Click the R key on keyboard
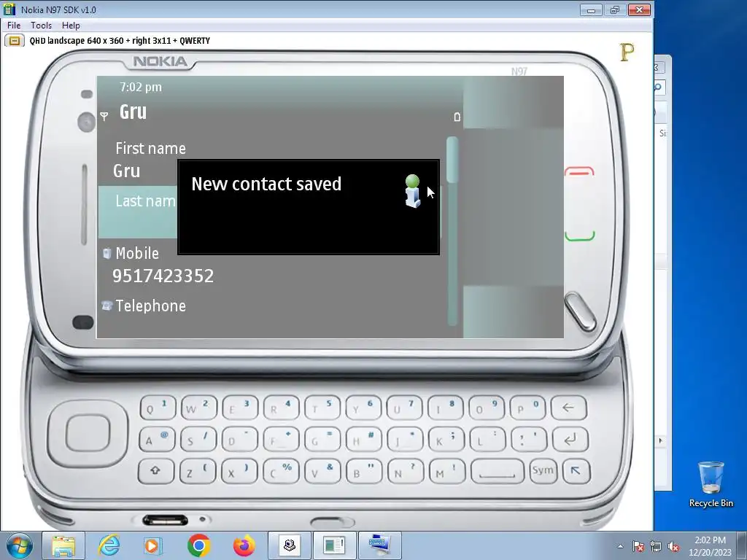Screen dimensions: 747x560 pyautogui.click(x=281, y=408)
